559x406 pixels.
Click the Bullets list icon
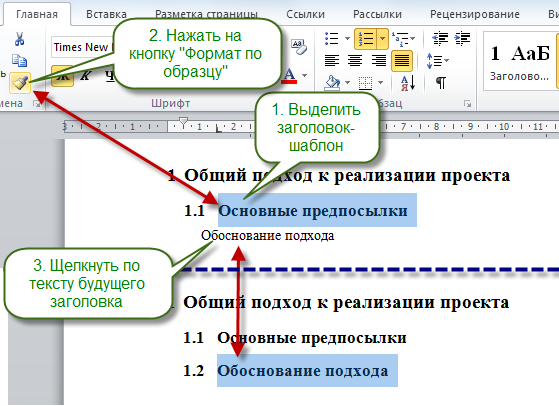332,38
